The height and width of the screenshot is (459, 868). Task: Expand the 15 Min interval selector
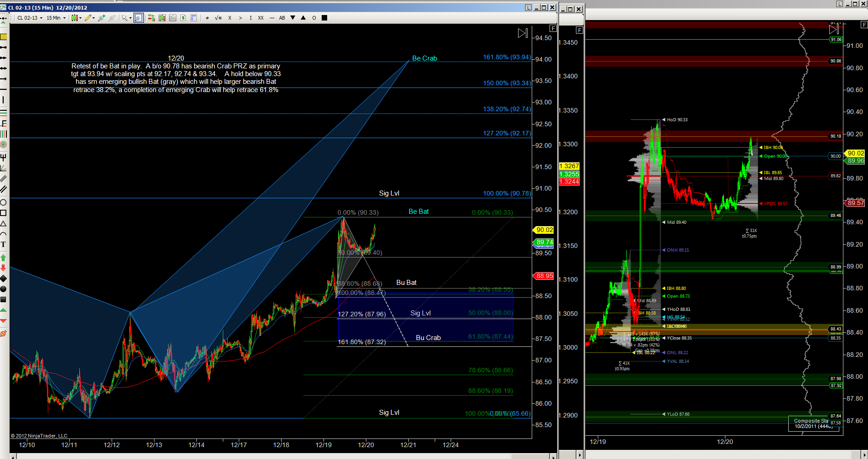56,18
